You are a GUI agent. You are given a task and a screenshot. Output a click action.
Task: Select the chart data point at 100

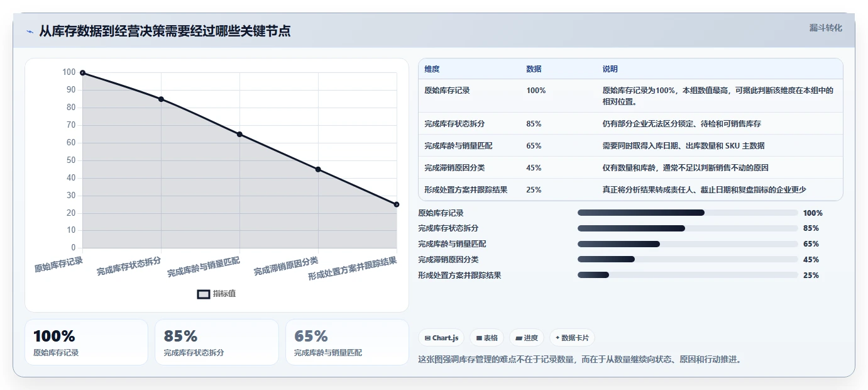click(x=82, y=73)
